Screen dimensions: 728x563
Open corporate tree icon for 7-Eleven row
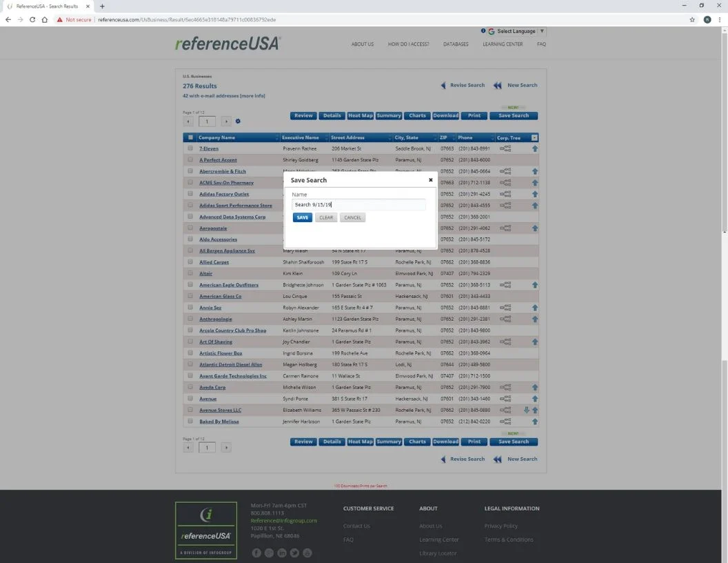[505, 148]
